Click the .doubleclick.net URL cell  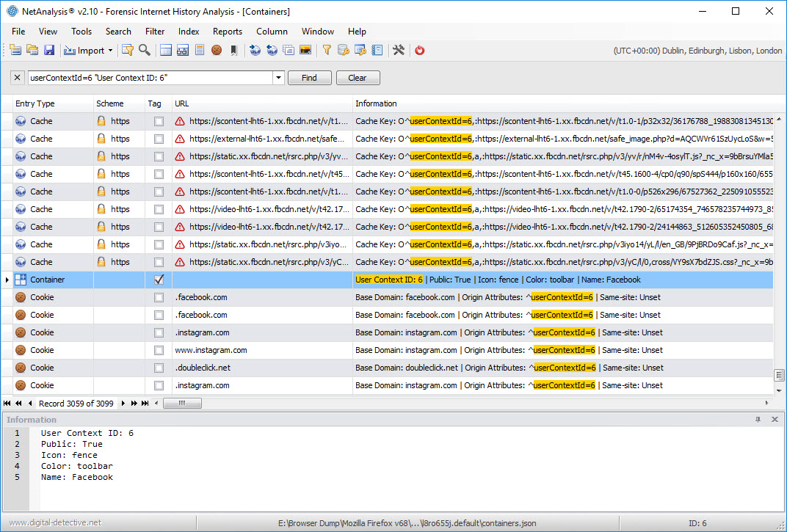pyautogui.click(x=262, y=368)
